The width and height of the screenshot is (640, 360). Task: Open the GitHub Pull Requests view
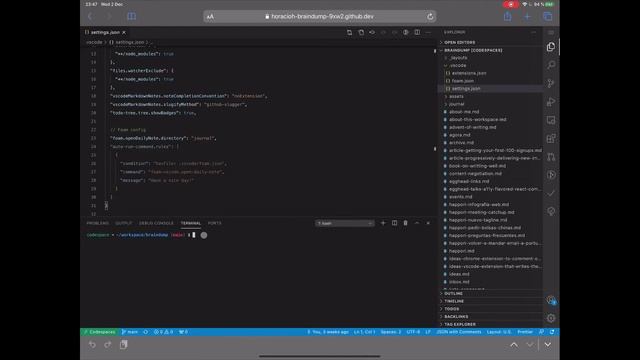[551, 157]
